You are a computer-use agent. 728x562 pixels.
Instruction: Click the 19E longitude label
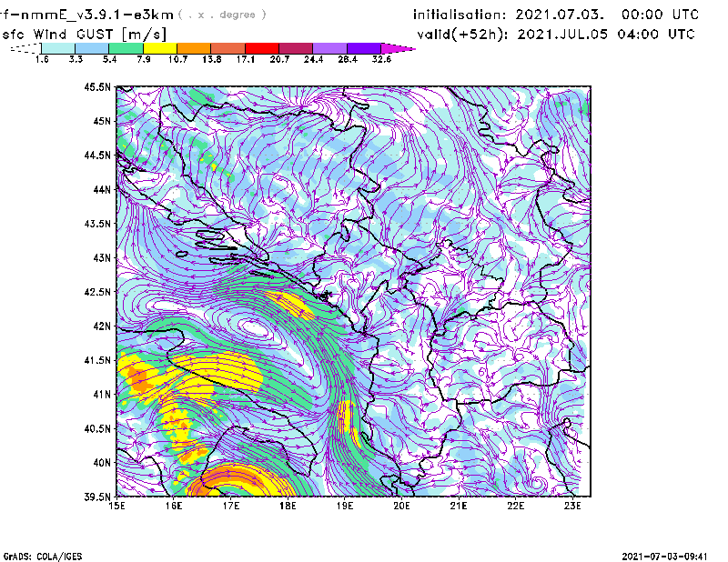tap(345, 506)
